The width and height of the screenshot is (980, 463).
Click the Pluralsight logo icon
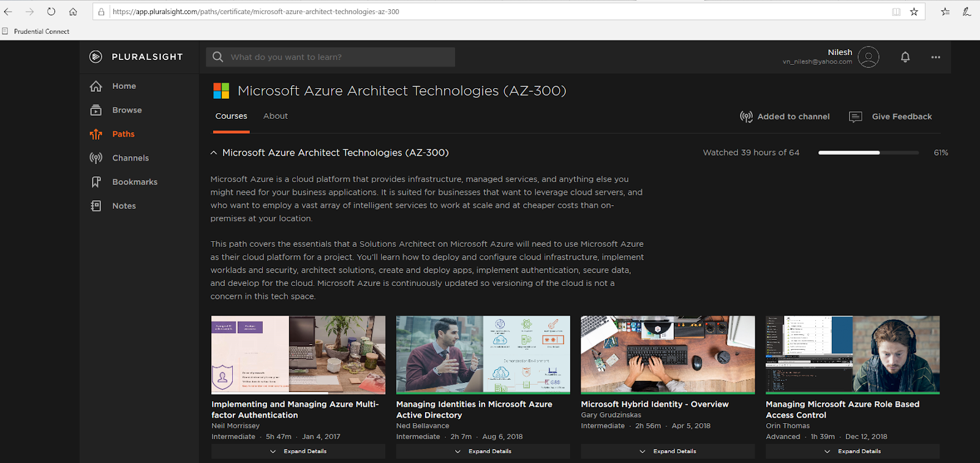(x=96, y=57)
